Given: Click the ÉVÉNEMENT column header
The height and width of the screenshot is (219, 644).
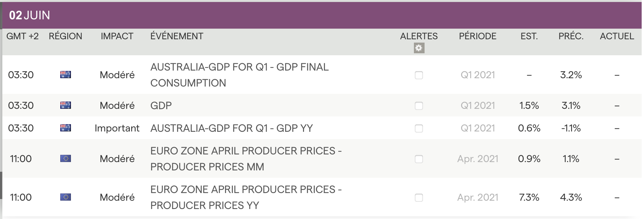Looking at the screenshot, I should coord(176,36).
